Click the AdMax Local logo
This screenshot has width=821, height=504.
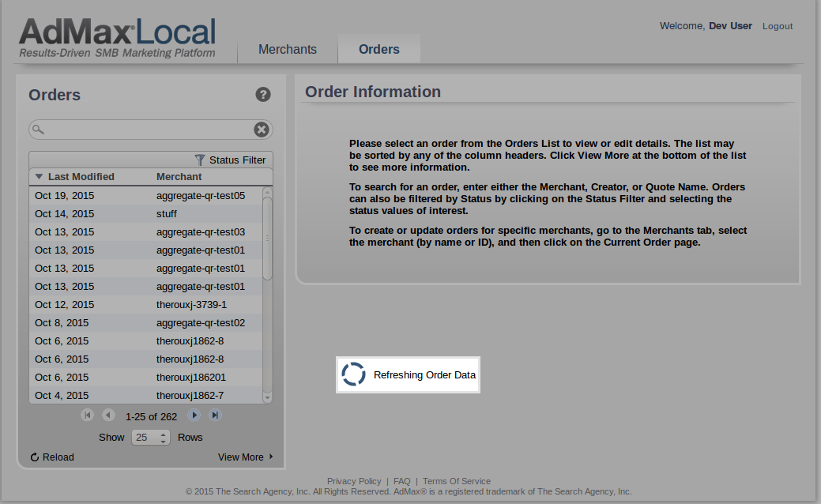[118, 38]
